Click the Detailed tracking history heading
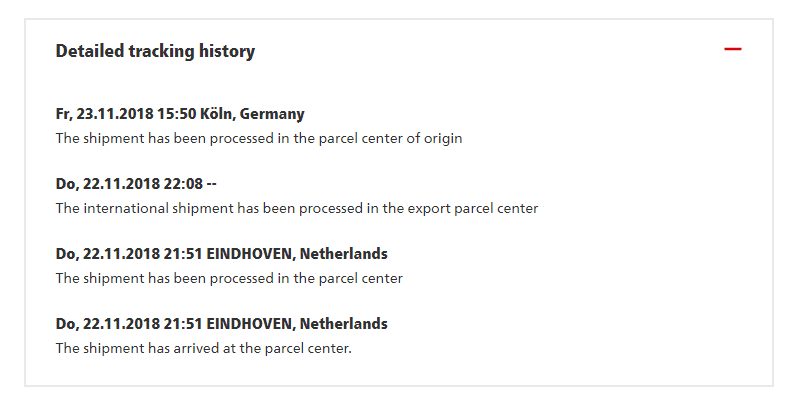This screenshot has width=791, height=399. pyautogui.click(x=155, y=51)
